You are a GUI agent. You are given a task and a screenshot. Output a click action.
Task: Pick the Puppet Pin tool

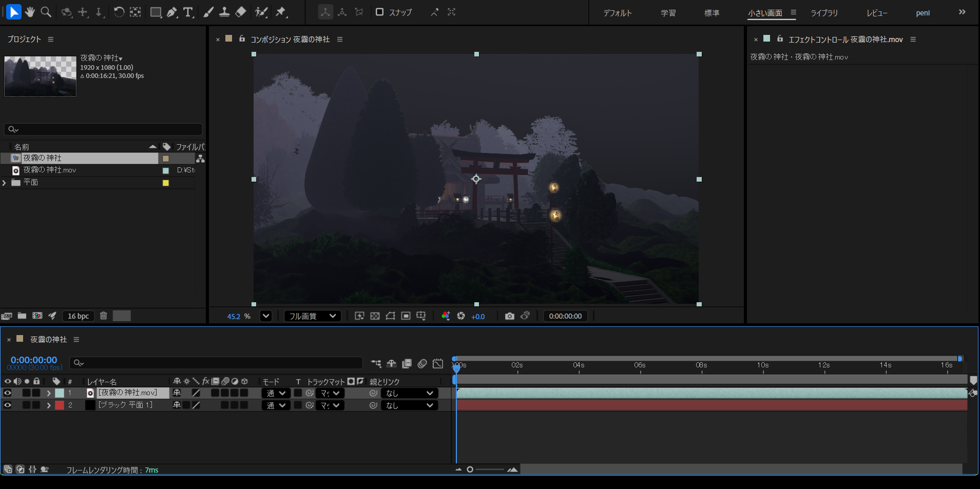[x=281, y=12]
